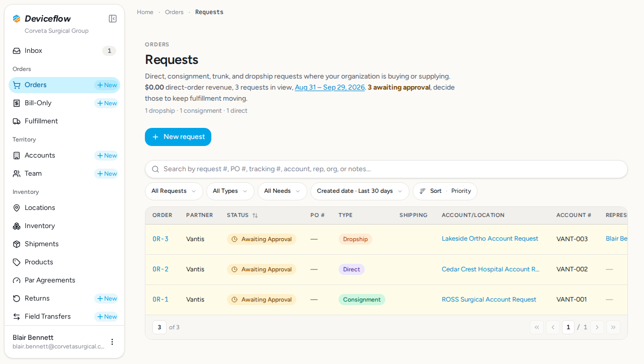The width and height of the screenshot is (644, 364).
Task: Open the Sort Priority control
Action: coord(445,191)
